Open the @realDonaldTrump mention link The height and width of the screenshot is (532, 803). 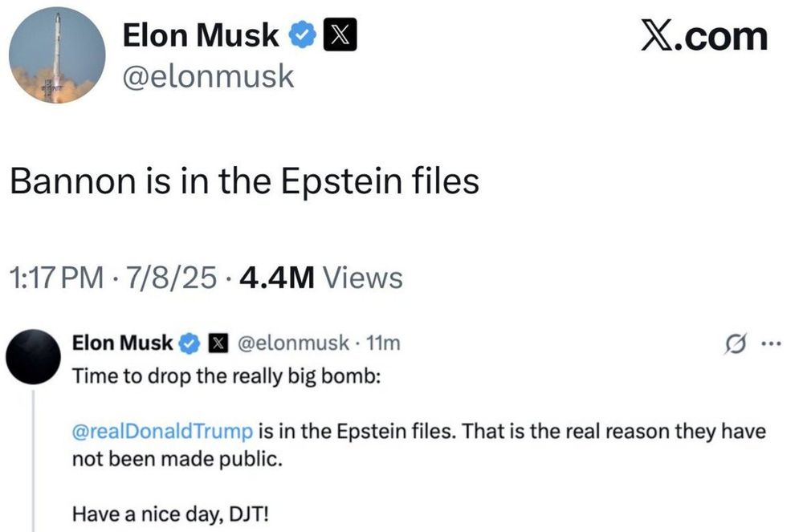click(x=163, y=431)
